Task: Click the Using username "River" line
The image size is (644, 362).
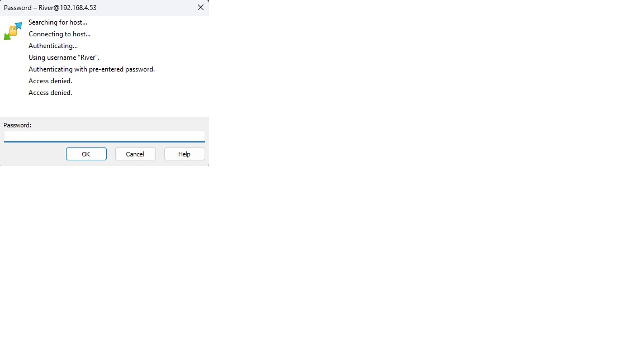Action: point(64,58)
